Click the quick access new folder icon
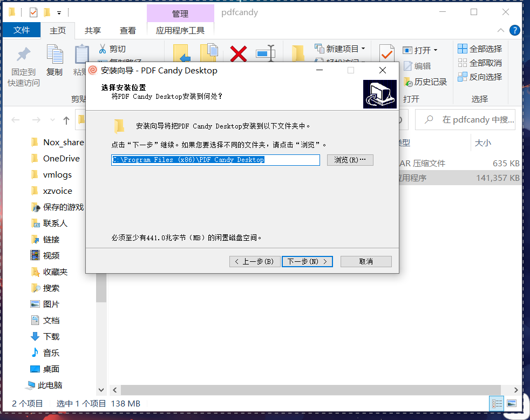Viewport: 530px width, 420px height. pyautogui.click(x=47, y=12)
